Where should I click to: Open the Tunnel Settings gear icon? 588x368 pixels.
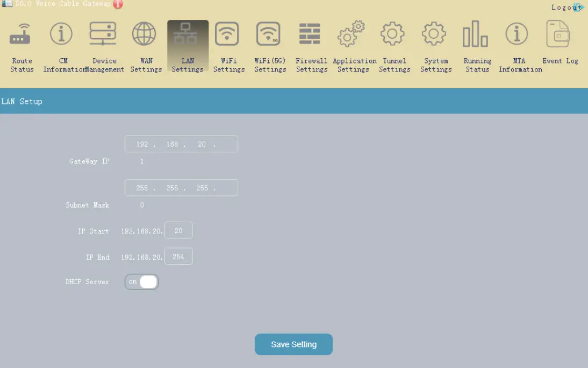coord(392,33)
